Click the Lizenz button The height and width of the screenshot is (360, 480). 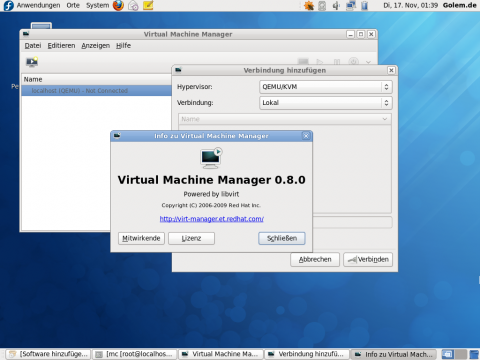click(x=191, y=238)
